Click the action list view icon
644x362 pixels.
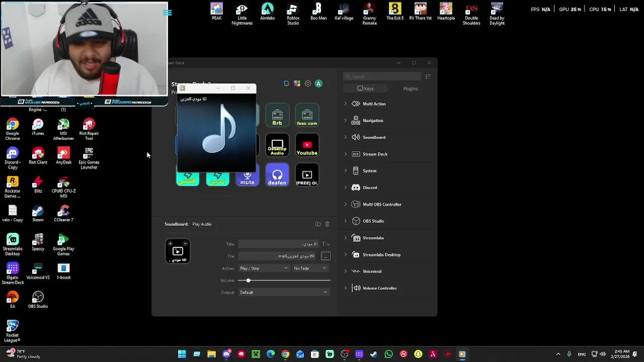pos(428,76)
